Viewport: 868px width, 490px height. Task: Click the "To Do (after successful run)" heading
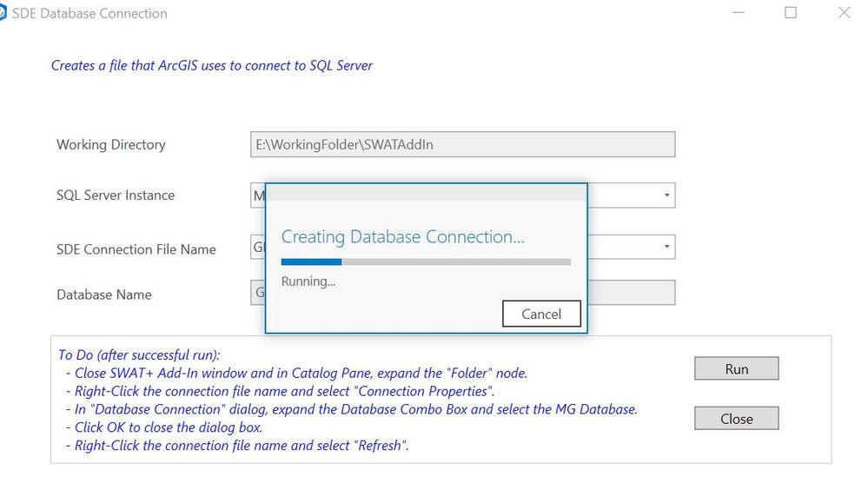click(139, 354)
